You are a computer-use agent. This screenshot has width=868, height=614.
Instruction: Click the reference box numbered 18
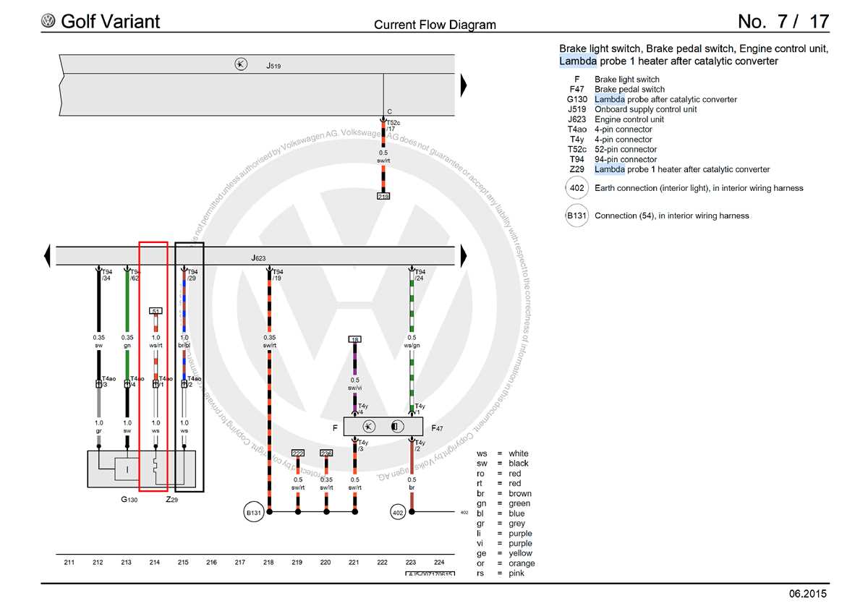click(x=354, y=338)
